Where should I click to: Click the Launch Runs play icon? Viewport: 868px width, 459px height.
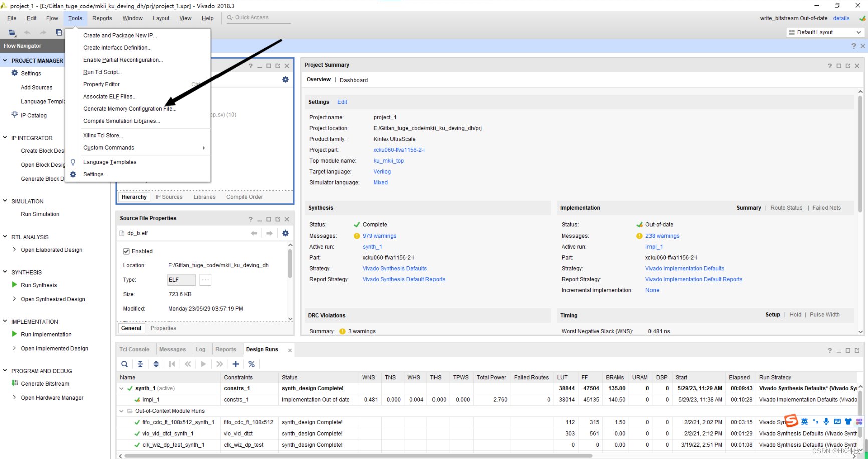(203, 364)
